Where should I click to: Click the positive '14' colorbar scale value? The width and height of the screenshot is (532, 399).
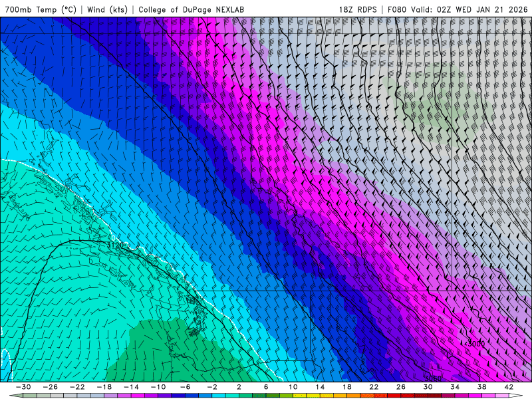pos(320,387)
